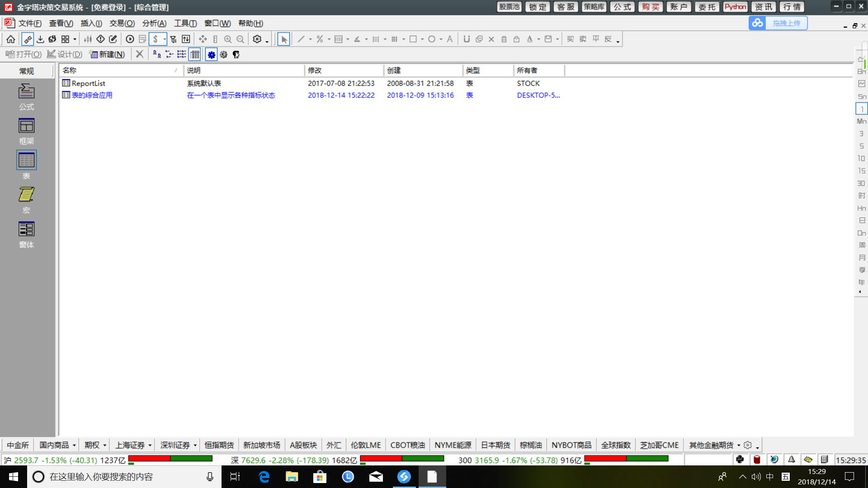The image size is (868, 488).
Task: Expand the 其他金融期货 tab dropdown
Action: tap(739, 446)
